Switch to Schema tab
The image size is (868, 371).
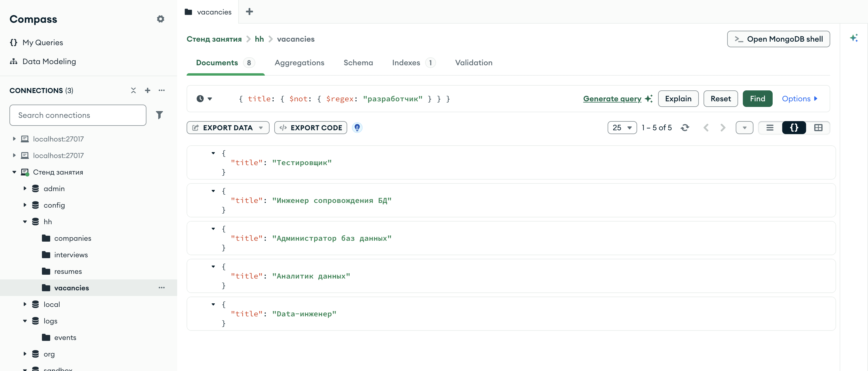pos(358,63)
